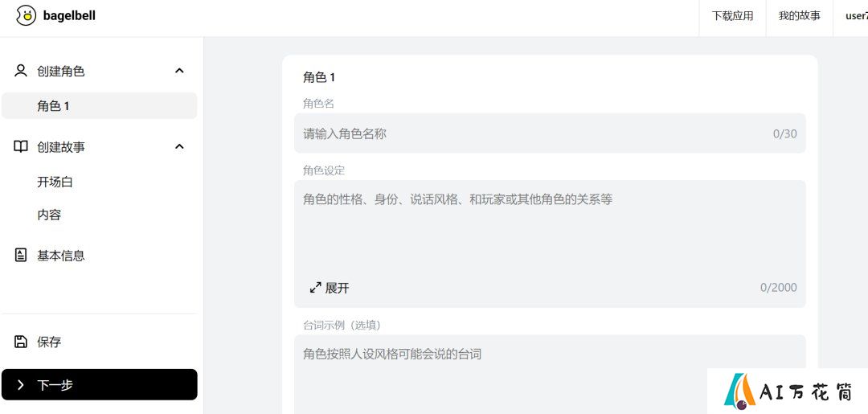
Task: Click the expand arrows icon beside 展开
Action: 316,288
